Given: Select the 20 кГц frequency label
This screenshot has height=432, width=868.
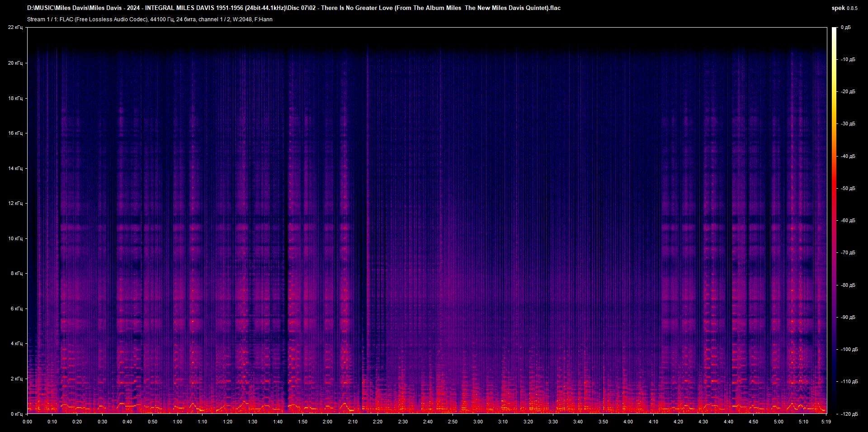Looking at the screenshot, I should pos(15,63).
